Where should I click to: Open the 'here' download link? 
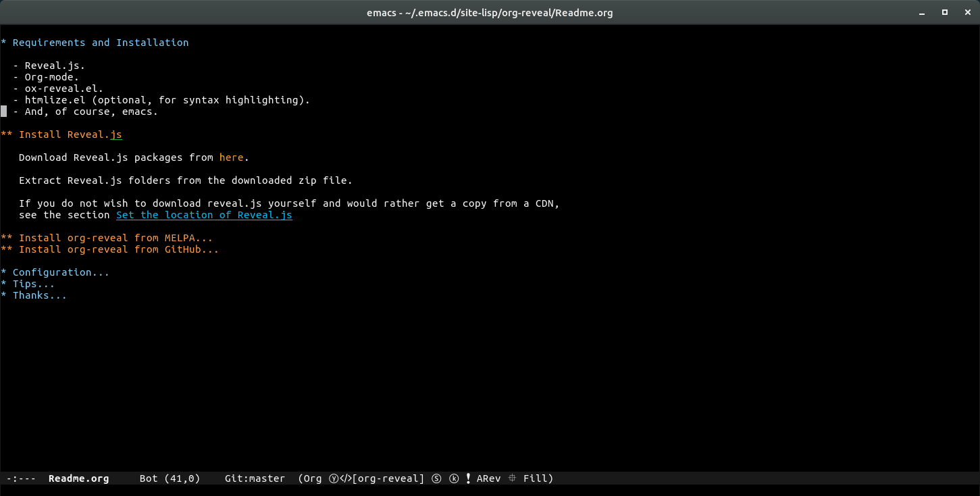tap(231, 157)
